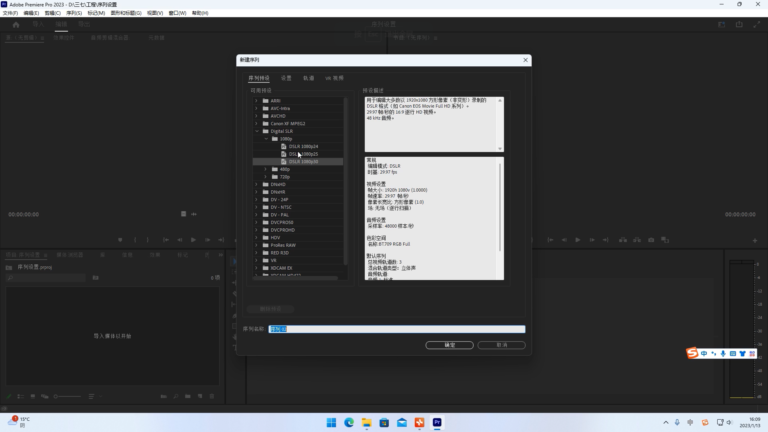Click the Project panel thumbnail zoom slider
Image resolution: width=768 pixels, height=432 pixels.
[x=67, y=396]
